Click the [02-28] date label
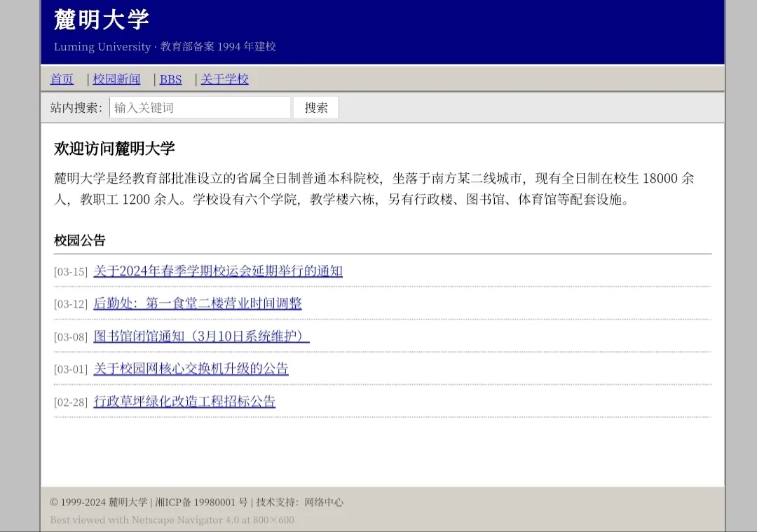757x532 pixels. point(71,402)
